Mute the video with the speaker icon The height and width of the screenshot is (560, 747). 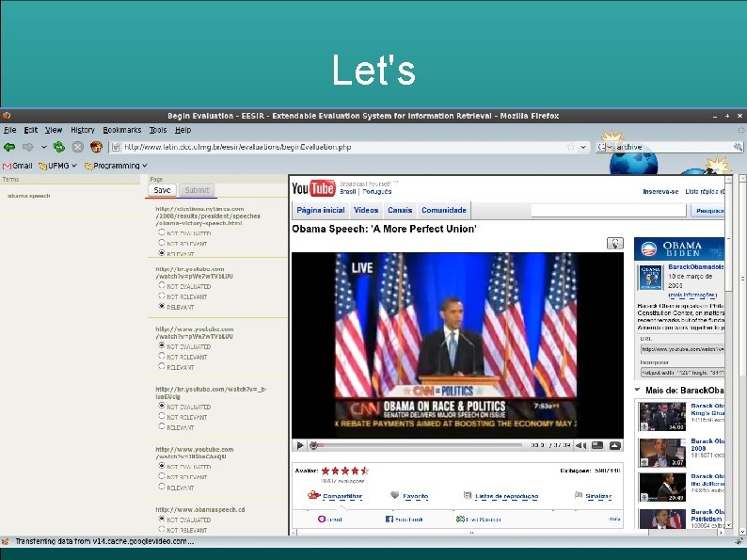click(x=580, y=445)
